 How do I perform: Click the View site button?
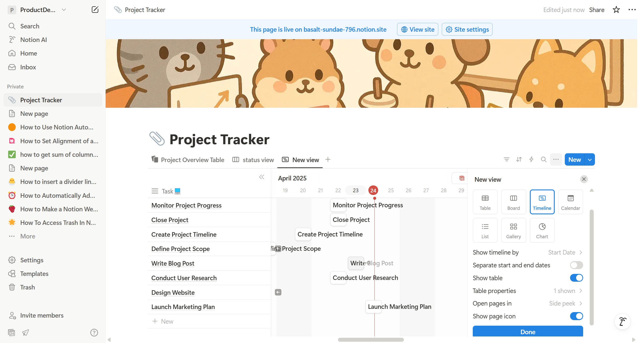(x=417, y=29)
